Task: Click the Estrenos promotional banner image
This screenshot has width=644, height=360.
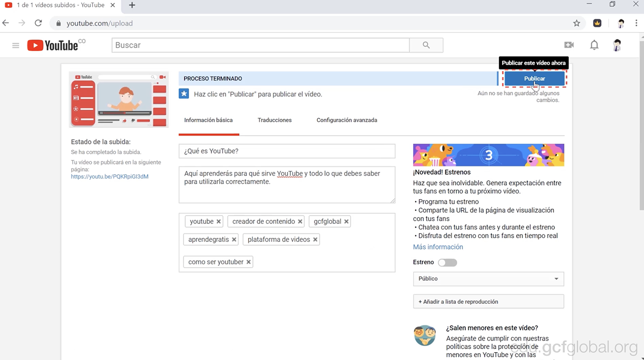Action: click(x=489, y=155)
